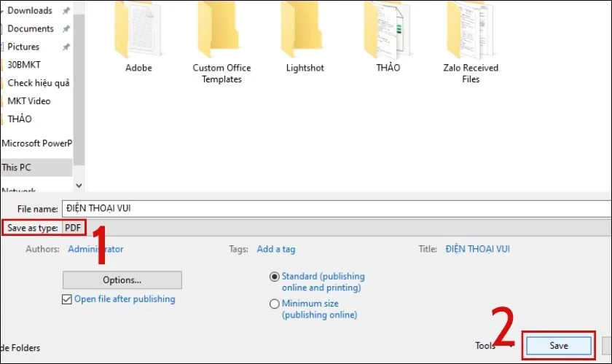Toggle Open file after publishing checkbox
Image resolution: width=612 pixels, height=364 pixels.
pos(67,299)
